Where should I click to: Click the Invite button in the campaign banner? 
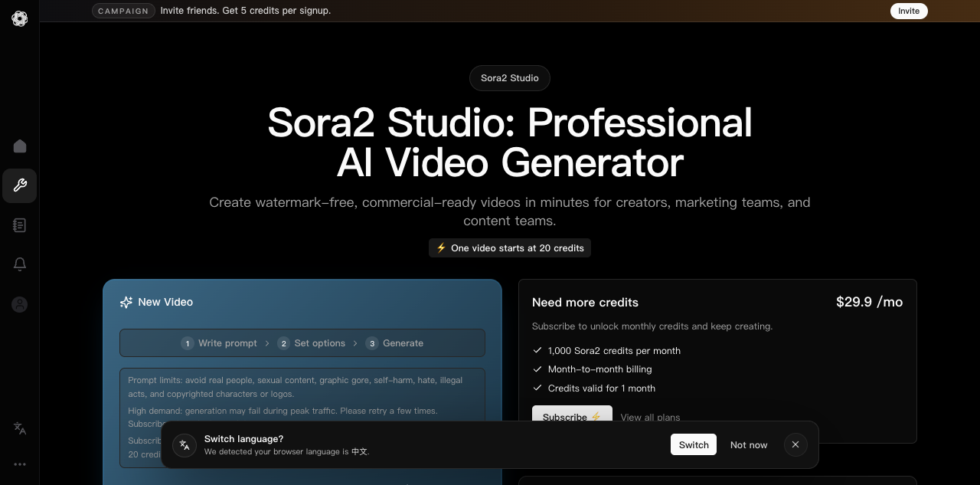coord(909,11)
